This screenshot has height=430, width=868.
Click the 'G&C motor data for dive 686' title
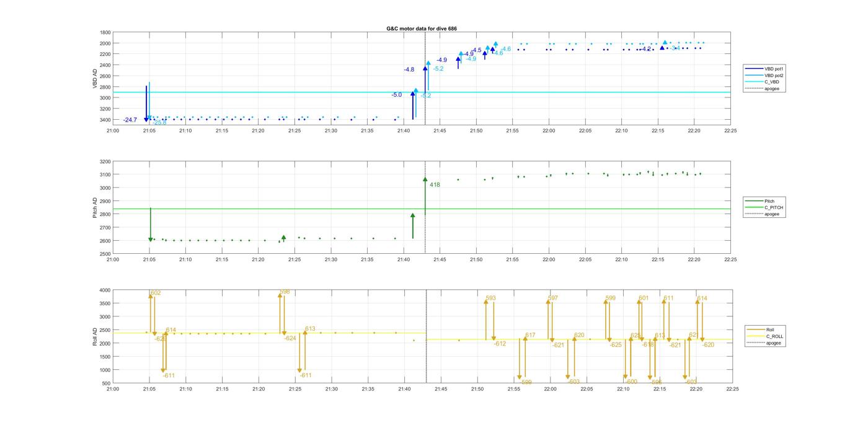click(x=422, y=29)
